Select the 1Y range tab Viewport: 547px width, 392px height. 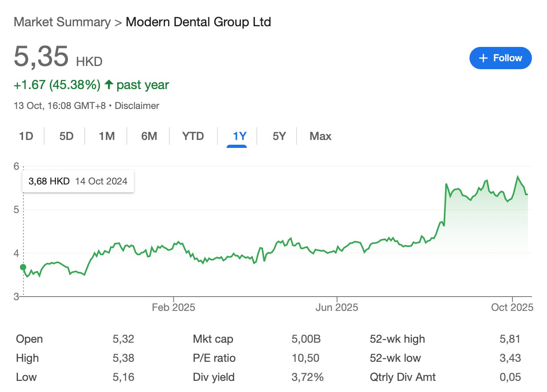coord(239,136)
